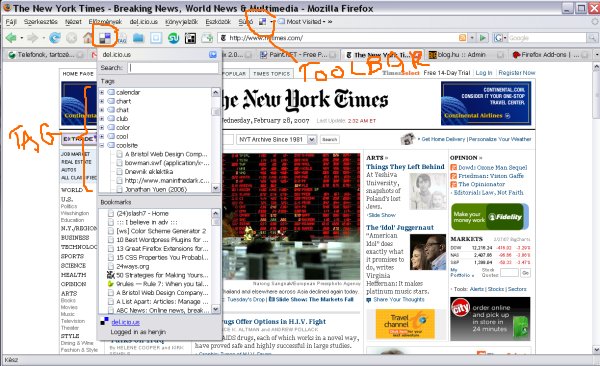Open the del.icio.us link in panel
The image size is (600, 366).
[x=125, y=322]
